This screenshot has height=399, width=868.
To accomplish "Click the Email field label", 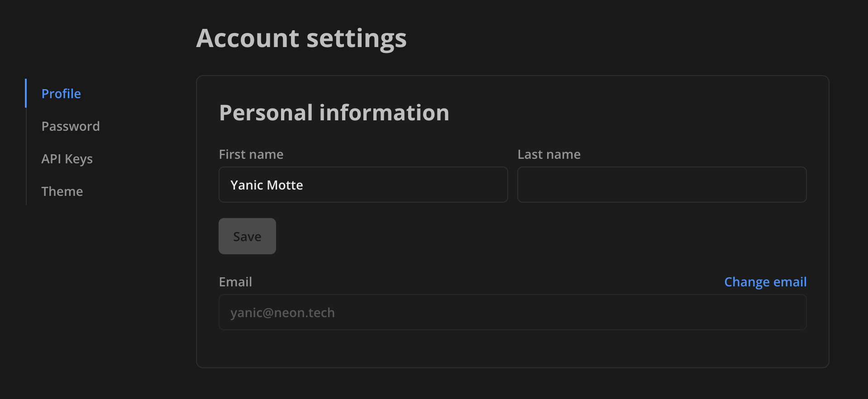I will (x=235, y=282).
